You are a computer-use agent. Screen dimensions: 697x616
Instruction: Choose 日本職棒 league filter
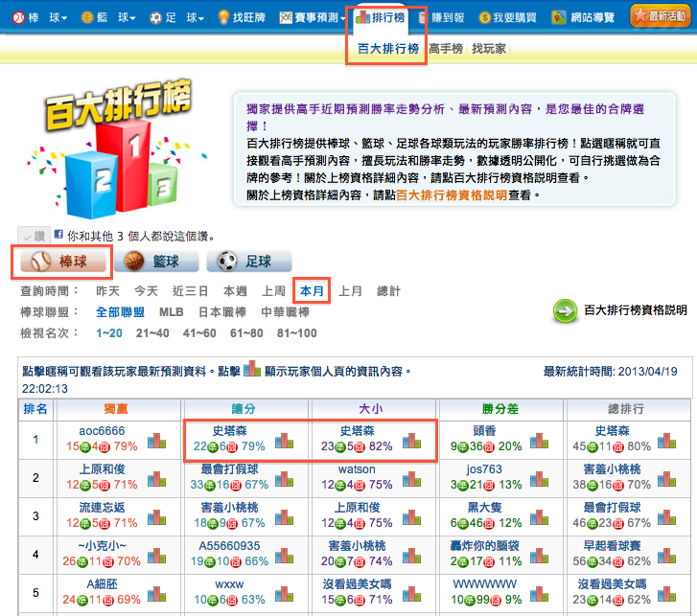[x=222, y=312]
